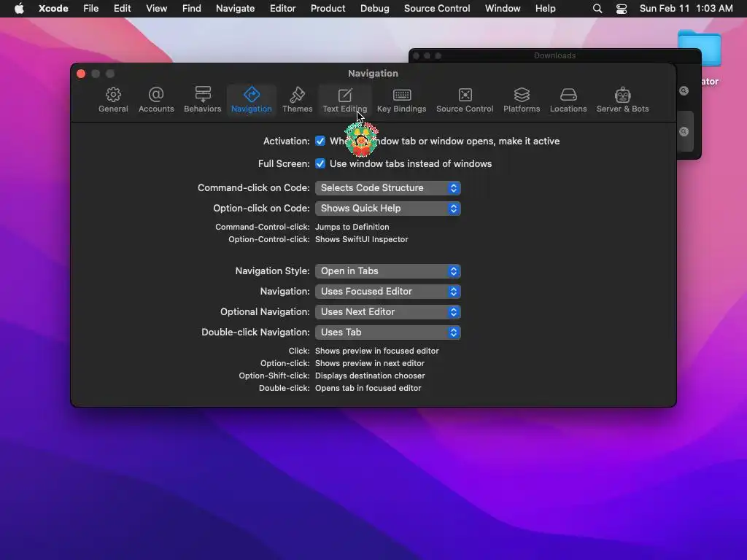Open the Editor menu

282,9
